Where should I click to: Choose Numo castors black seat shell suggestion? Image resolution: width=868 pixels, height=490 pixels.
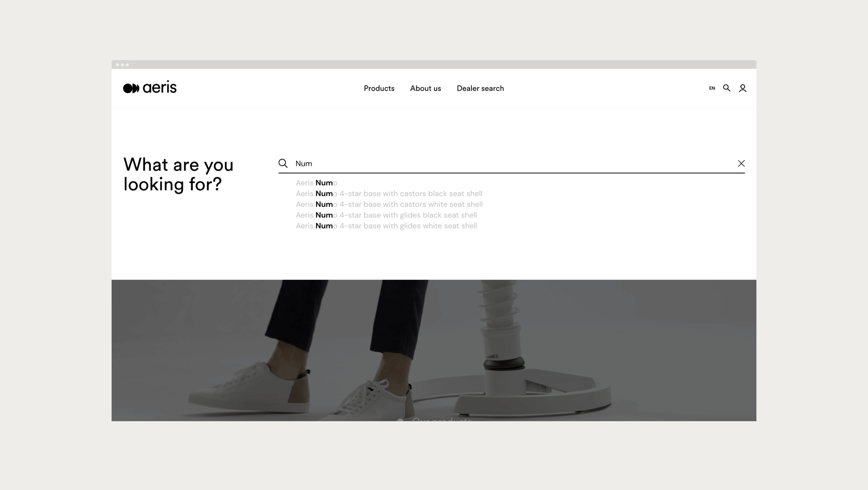click(x=389, y=193)
